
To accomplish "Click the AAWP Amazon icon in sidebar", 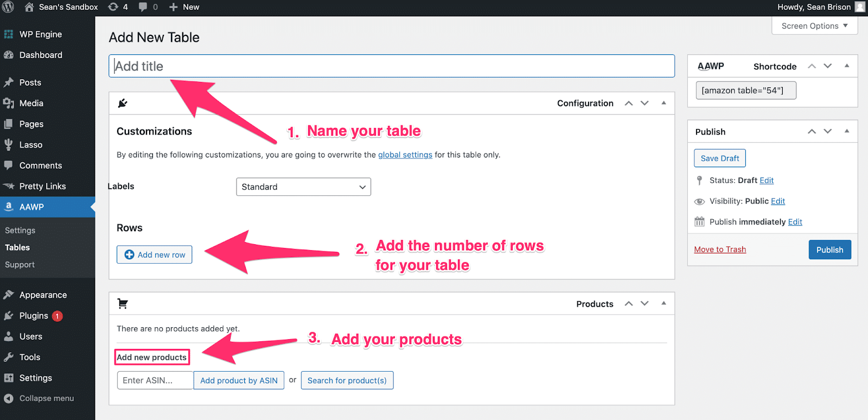I will tap(9, 207).
